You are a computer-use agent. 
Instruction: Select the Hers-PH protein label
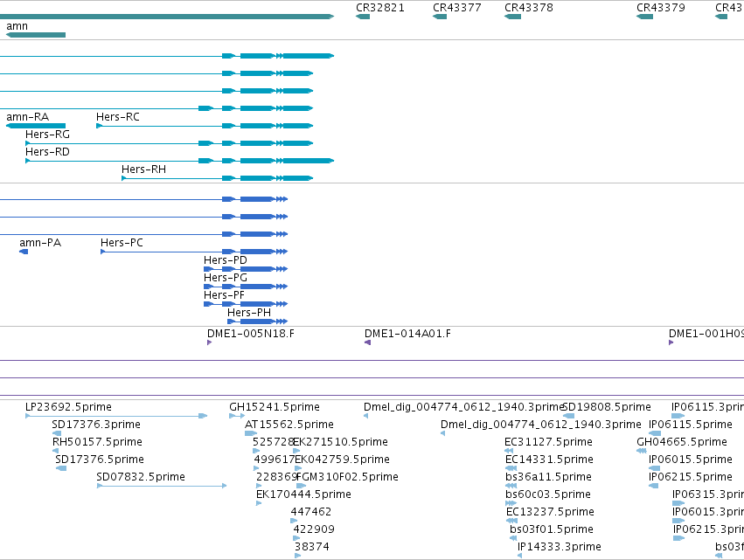[x=249, y=313]
